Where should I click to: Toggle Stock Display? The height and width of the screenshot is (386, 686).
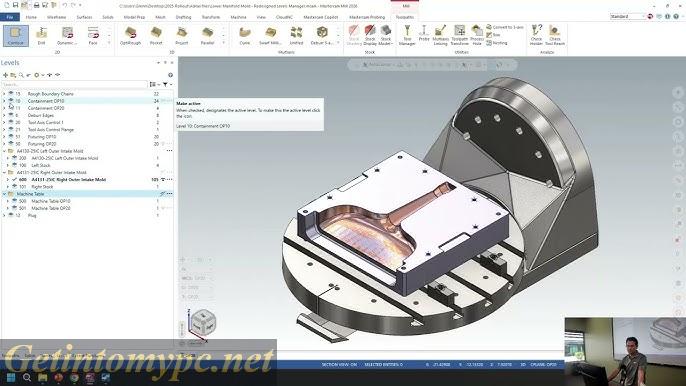pyautogui.click(x=370, y=35)
